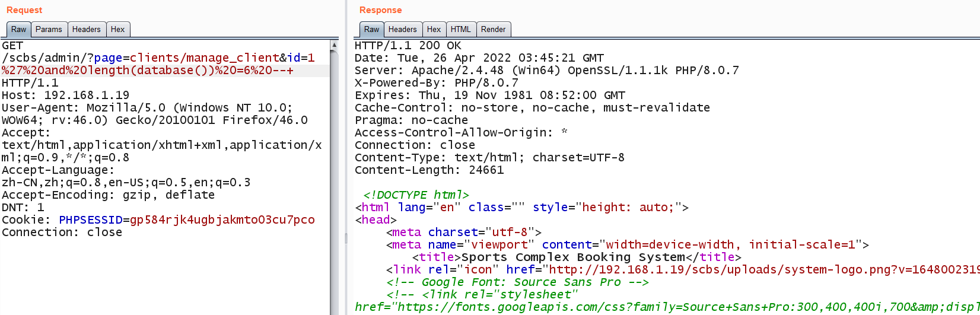Click the 'Request' panel heading
The image size is (980, 315).
[x=24, y=10]
